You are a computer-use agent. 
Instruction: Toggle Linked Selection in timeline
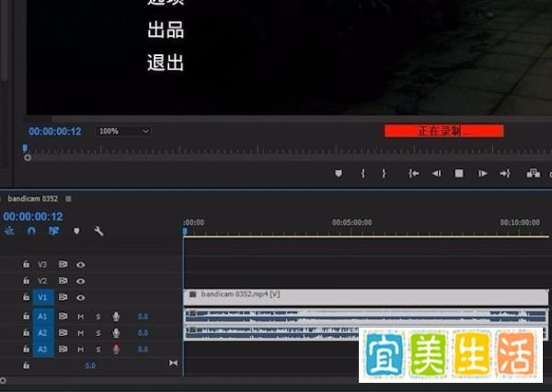pos(53,231)
